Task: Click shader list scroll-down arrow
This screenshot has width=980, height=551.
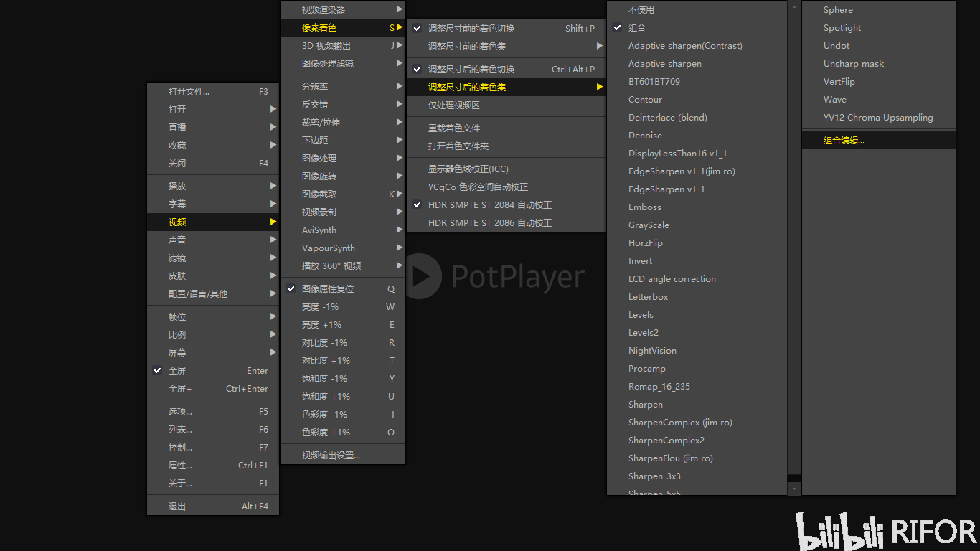Action: click(794, 489)
